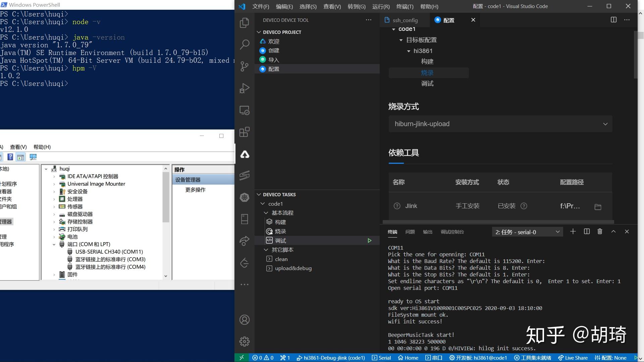Image resolution: width=644 pixels, height=362 pixels.
Task: Open the Explorer view in activity bar
Action: point(245,23)
